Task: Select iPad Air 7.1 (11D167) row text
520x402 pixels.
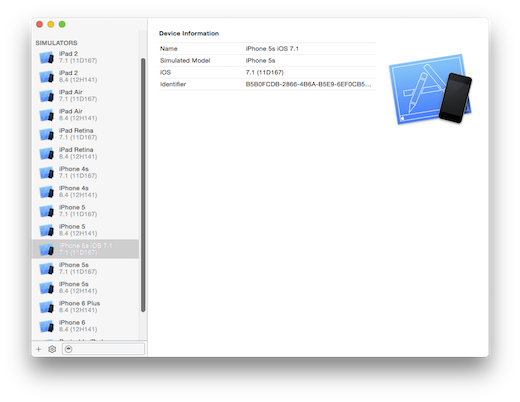Action: (x=78, y=95)
